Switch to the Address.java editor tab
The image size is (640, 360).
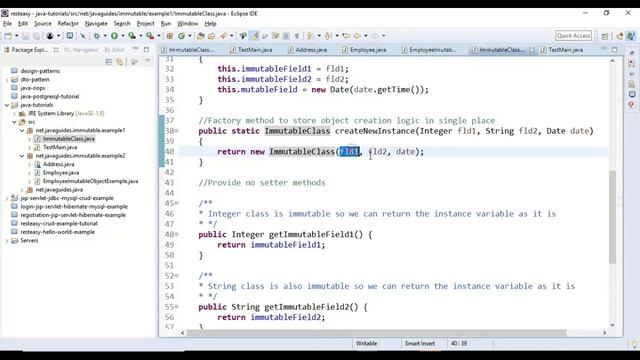tap(307, 50)
